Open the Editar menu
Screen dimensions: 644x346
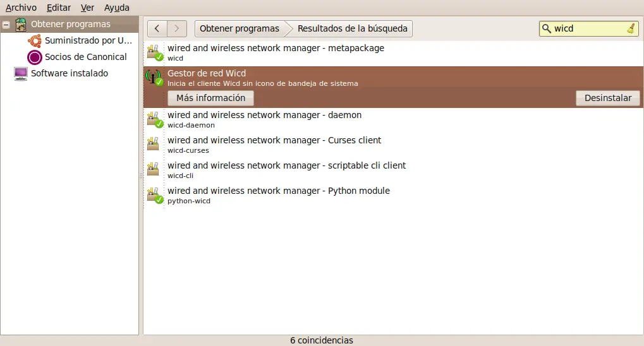click(58, 8)
